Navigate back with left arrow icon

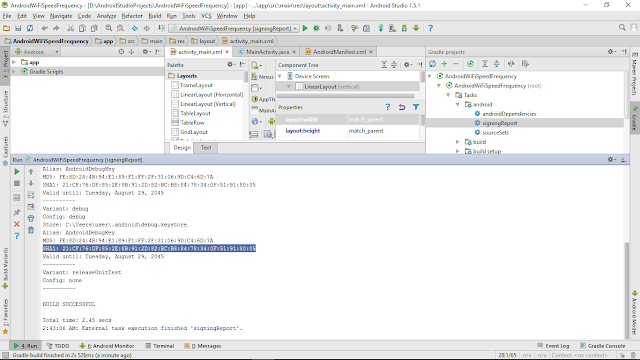[135, 28]
